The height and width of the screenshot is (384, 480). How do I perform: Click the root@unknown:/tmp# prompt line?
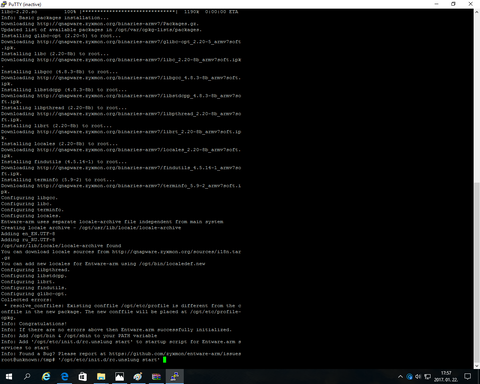tap(80, 360)
